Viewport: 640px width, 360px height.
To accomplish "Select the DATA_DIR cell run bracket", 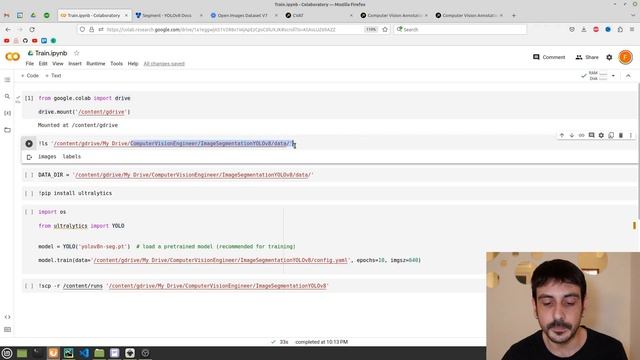I will pos(29,175).
